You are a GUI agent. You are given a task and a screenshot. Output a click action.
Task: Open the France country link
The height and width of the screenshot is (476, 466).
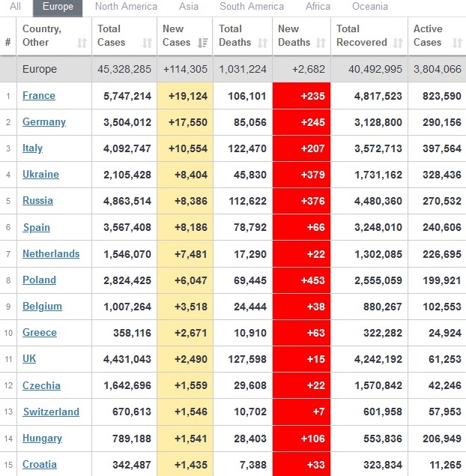(x=39, y=96)
